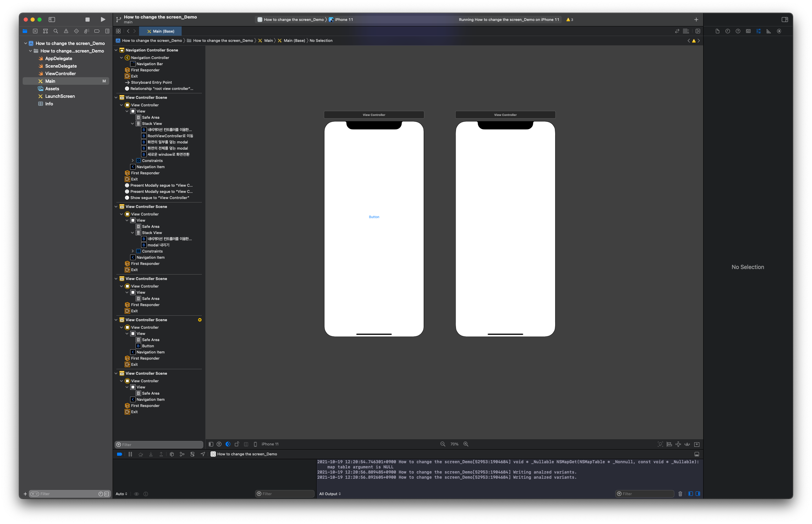Show the Size inspector ruler icon
This screenshot has height=524, width=812.
click(x=769, y=31)
